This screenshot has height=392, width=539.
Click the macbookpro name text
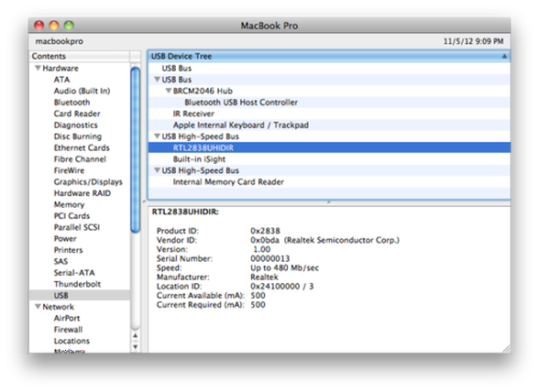59,41
